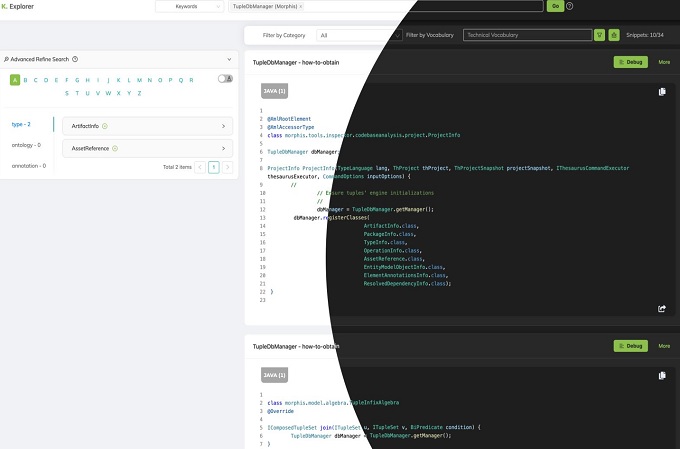The width and height of the screenshot is (680, 449).
Task: Expand the AssetReference item
Action: tap(222, 148)
